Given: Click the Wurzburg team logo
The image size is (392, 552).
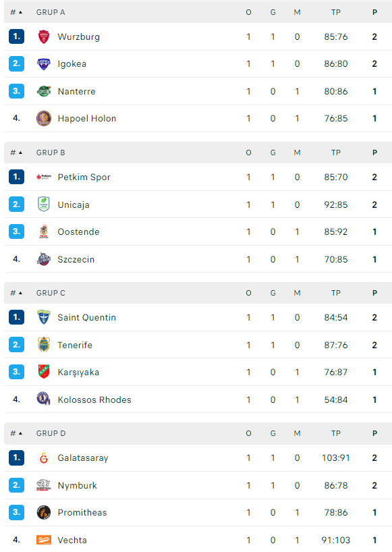Looking at the screenshot, I should coord(44,36).
